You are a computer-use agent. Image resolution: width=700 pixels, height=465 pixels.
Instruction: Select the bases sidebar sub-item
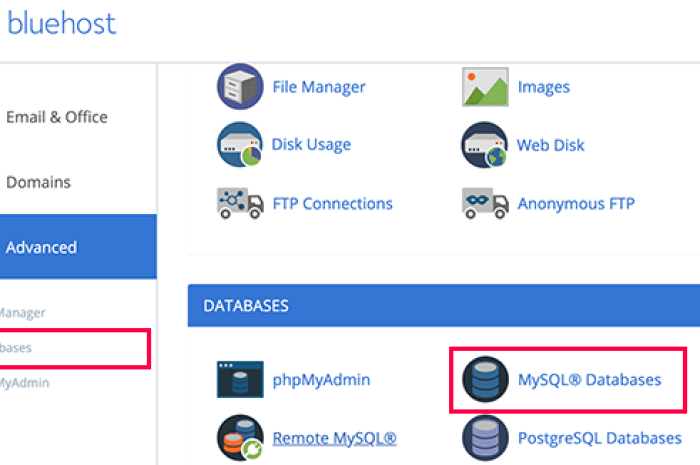[16, 348]
